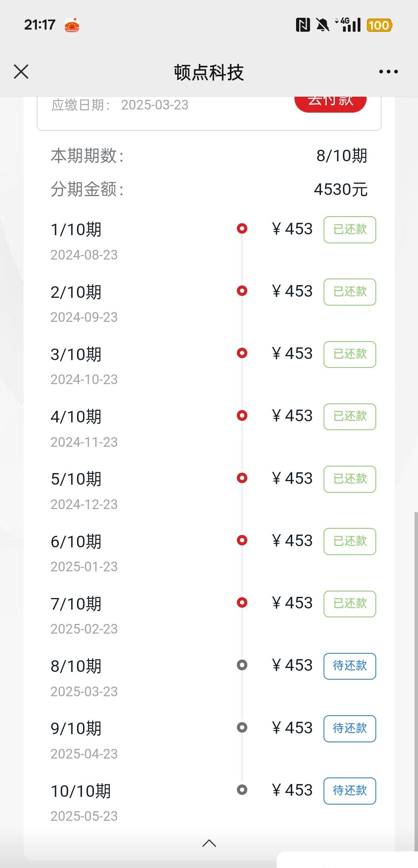This screenshot has height=868, width=418.
Task: Tap the battery 100 indicator
Action: pyautogui.click(x=379, y=25)
